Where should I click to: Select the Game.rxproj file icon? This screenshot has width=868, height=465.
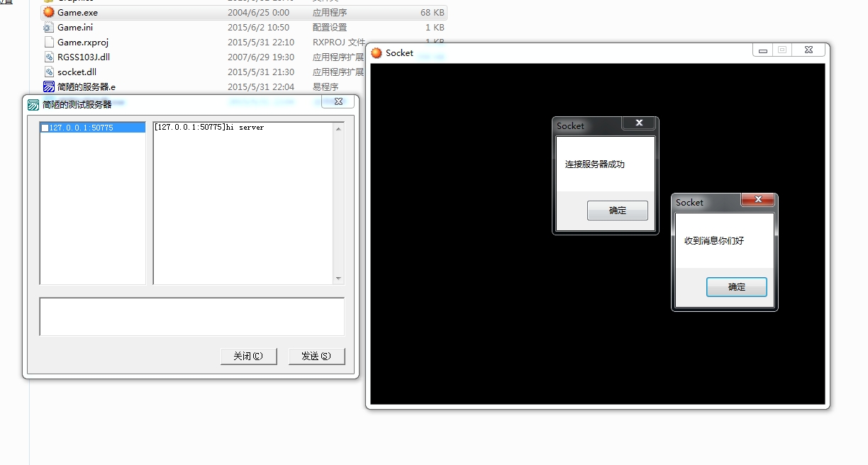[49, 43]
